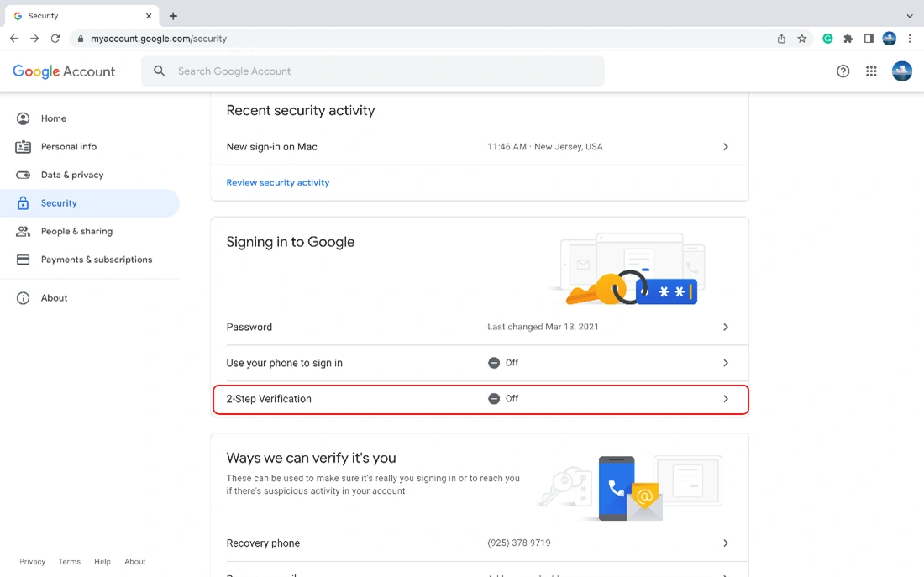The height and width of the screenshot is (577, 924).
Task: Open the Chrome profile avatar in toolbar
Action: pos(890,39)
